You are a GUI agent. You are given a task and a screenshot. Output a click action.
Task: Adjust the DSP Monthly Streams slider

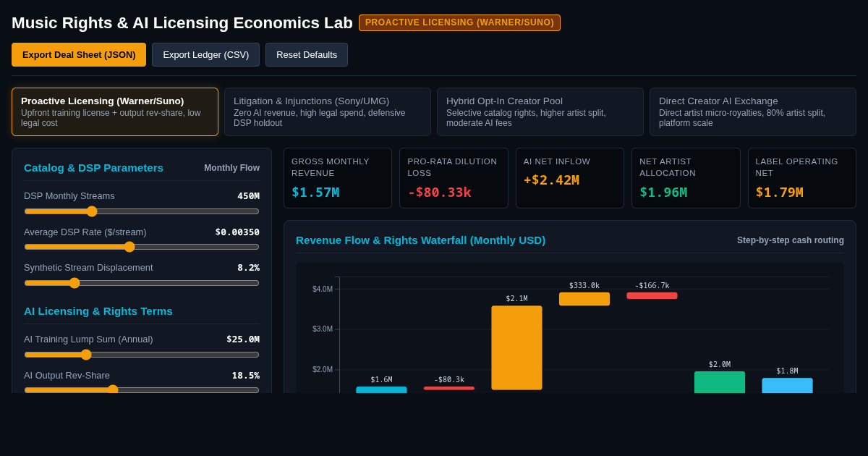pyautogui.click(x=142, y=211)
